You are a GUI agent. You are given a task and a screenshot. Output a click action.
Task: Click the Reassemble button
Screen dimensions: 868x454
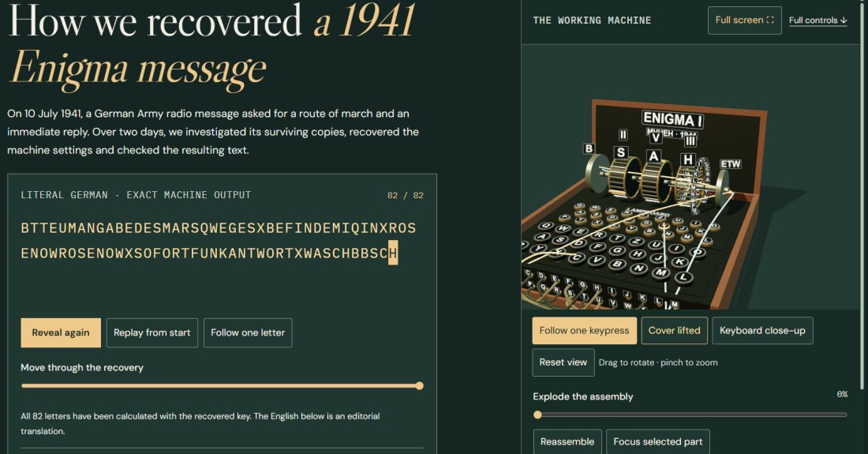[567, 441]
